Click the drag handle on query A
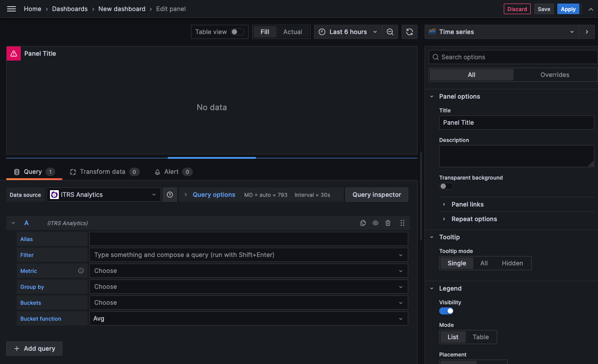 point(402,223)
